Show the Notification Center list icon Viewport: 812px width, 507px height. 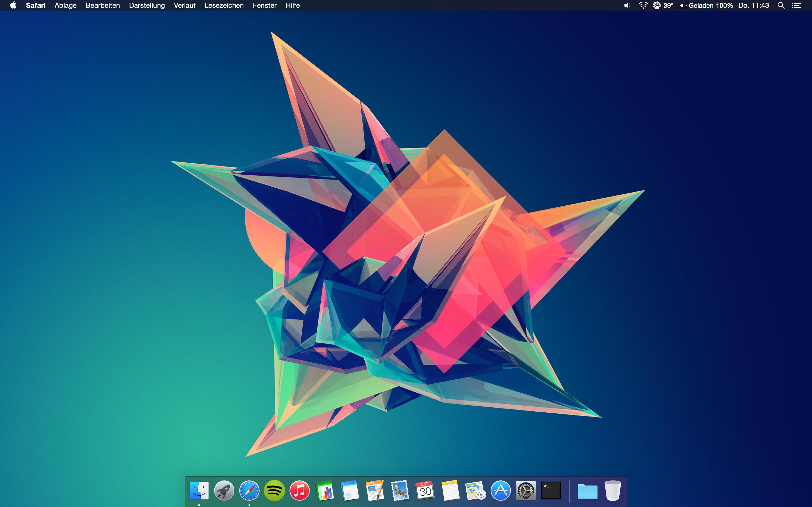pyautogui.click(x=797, y=5)
